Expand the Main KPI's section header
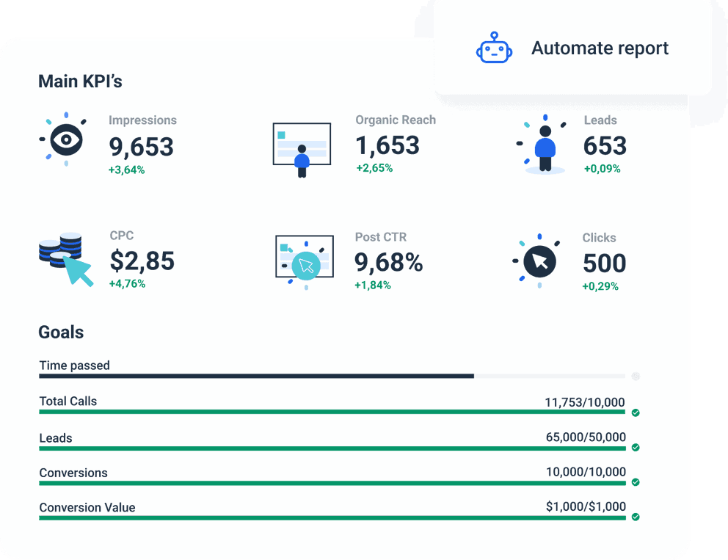This screenshot has width=728, height=560. coord(81,81)
